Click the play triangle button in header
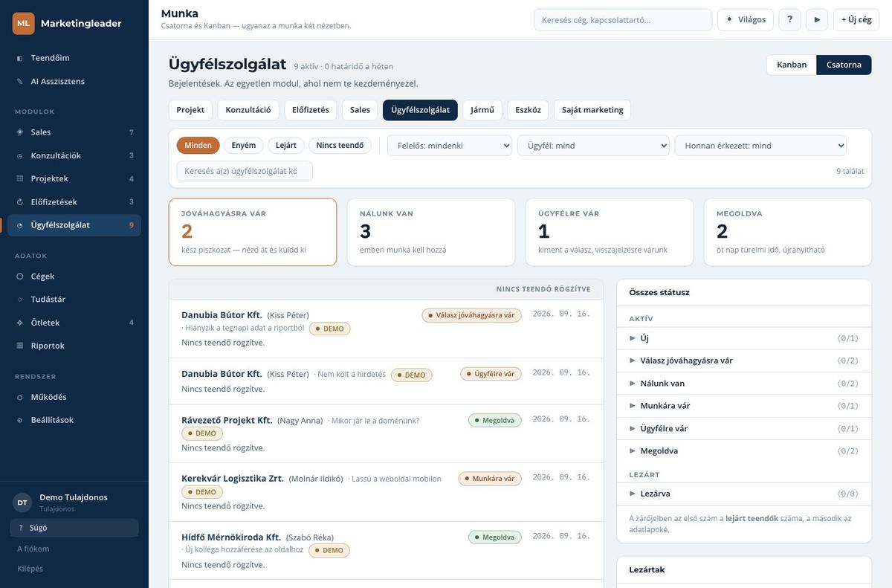The height and width of the screenshot is (588, 892). [817, 19]
